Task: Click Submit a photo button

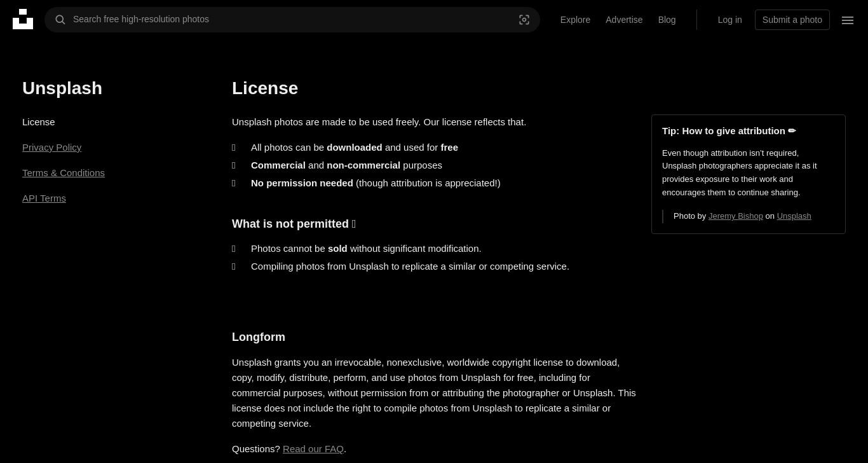Action: pyautogui.click(x=792, y=20)
